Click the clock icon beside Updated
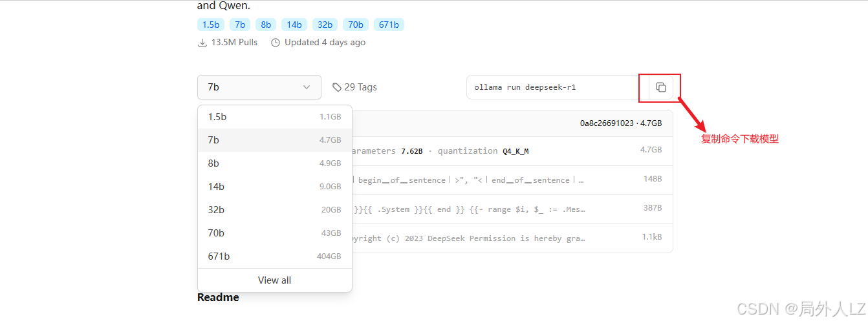The image size is (868, 323). click(276, 43)
